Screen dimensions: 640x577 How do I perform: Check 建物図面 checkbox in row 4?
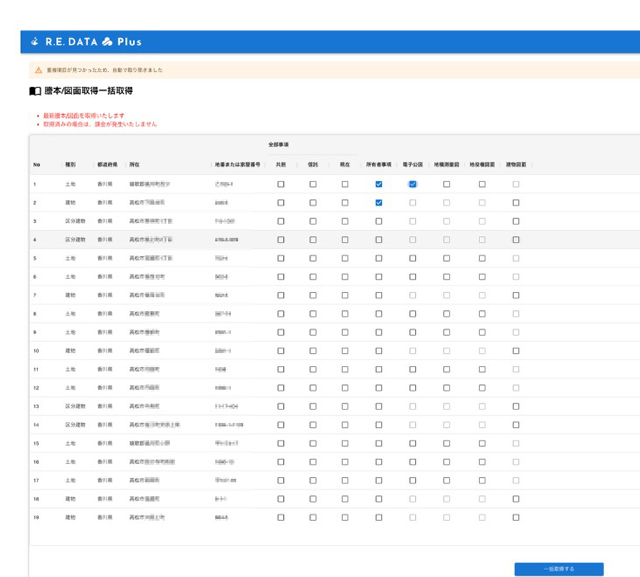[x=516, y=240]
